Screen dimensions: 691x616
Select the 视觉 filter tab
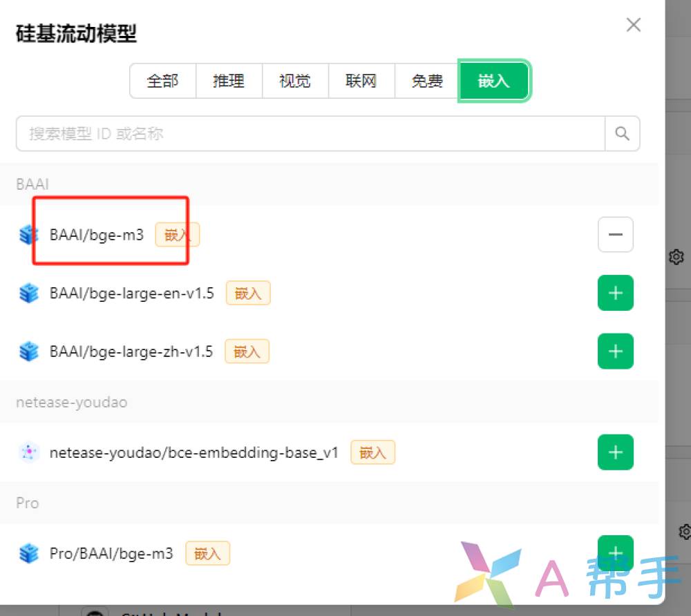click(295, 81)
